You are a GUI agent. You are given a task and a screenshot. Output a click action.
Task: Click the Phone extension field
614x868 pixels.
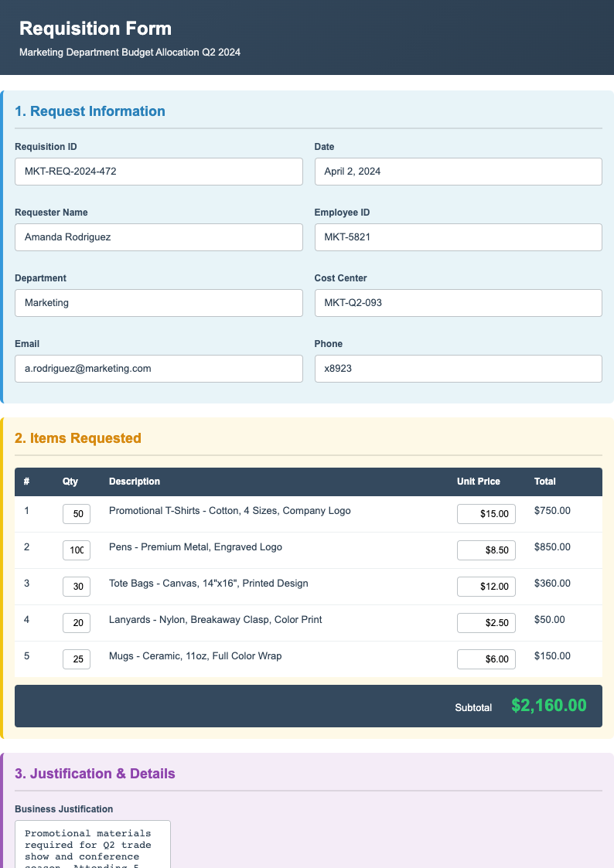(x=458, y=369)
